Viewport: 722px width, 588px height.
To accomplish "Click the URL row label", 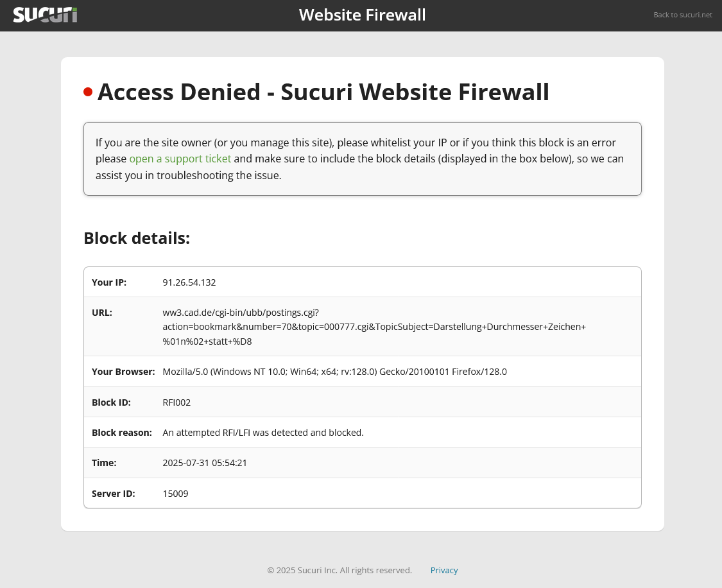I will pos(102,313).
